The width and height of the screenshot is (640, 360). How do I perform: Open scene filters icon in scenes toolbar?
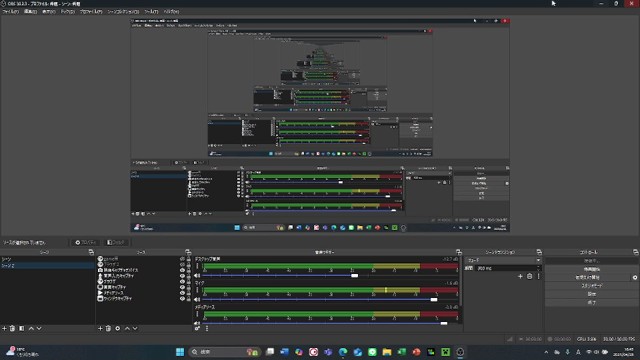coord(22,328)
